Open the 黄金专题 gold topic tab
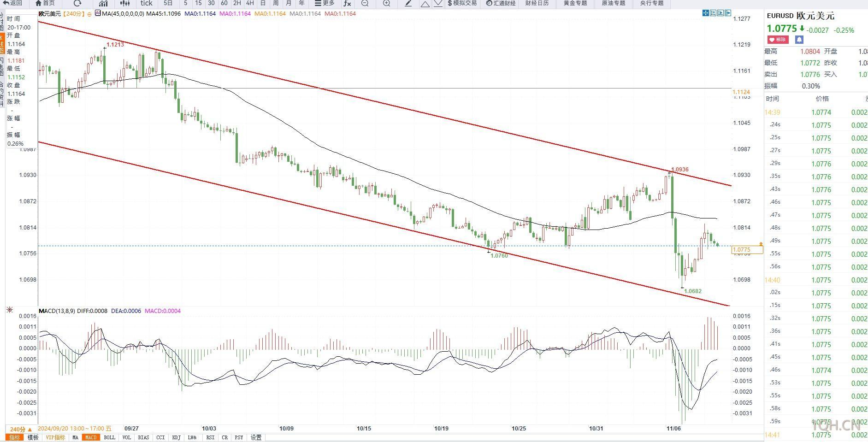This screenshot has height=442, width=868. click(575, 3)
